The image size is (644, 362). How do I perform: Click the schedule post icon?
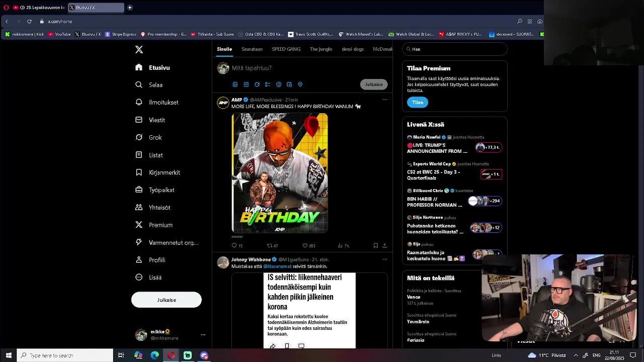click(x=289, y=84)
